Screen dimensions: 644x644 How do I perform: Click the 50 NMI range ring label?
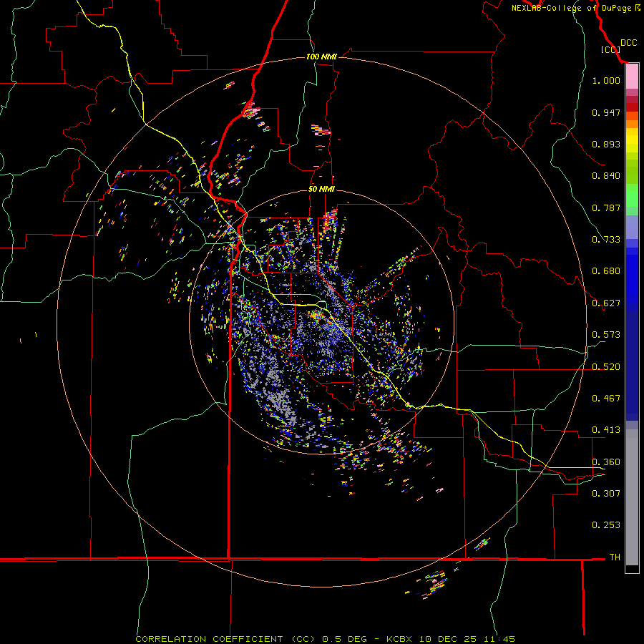pos(321,189)
